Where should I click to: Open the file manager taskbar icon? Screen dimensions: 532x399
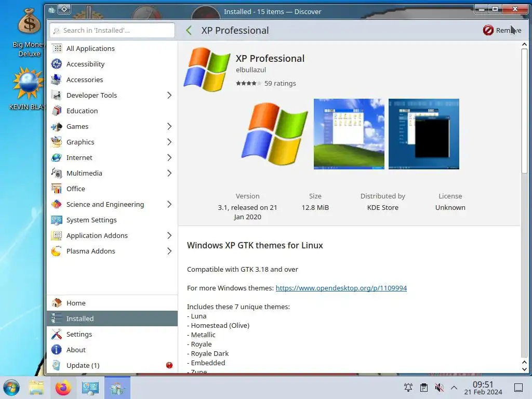(x=36, y=388)
